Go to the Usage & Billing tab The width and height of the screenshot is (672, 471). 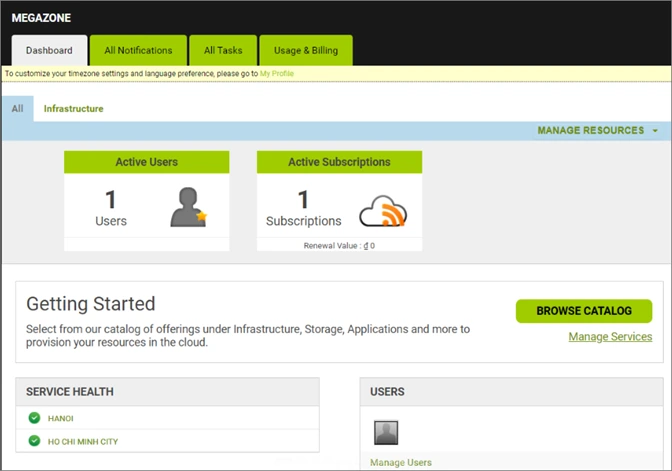306,51
